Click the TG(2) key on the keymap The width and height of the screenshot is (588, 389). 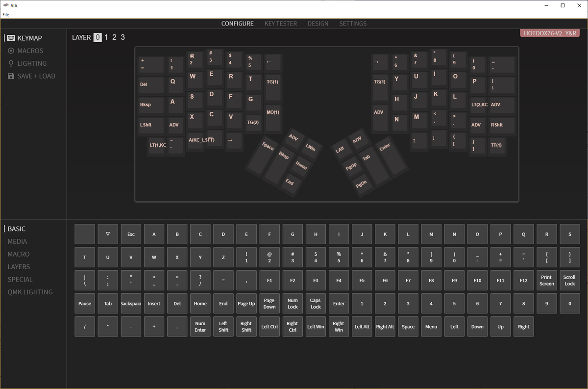click(x=253, y=122)
